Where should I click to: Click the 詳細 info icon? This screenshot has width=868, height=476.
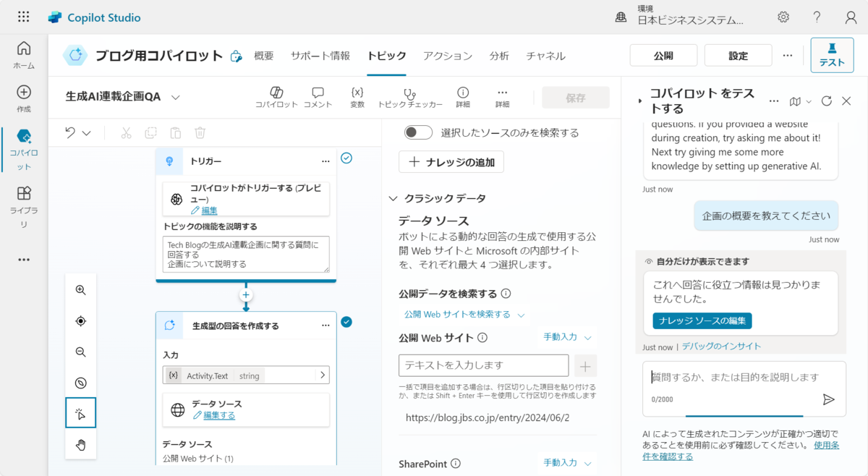(x=463, y=93)
